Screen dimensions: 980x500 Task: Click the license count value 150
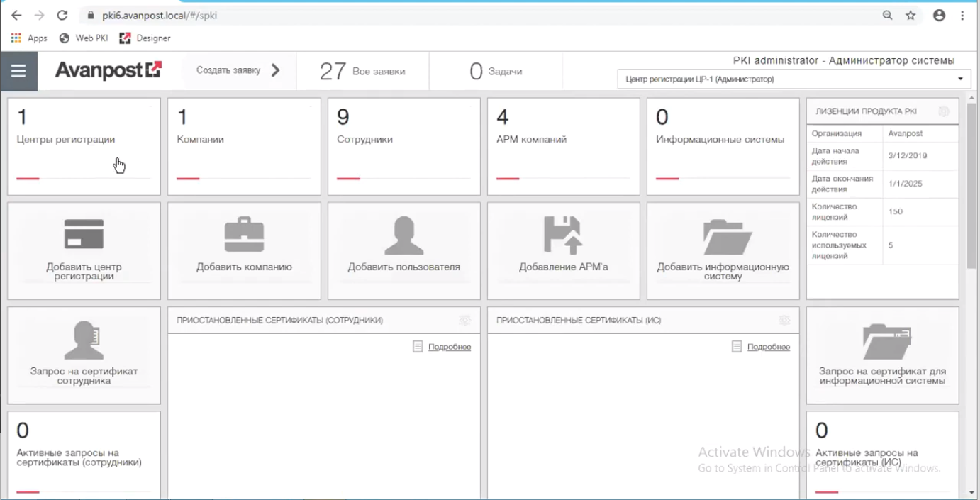point(895,211)
